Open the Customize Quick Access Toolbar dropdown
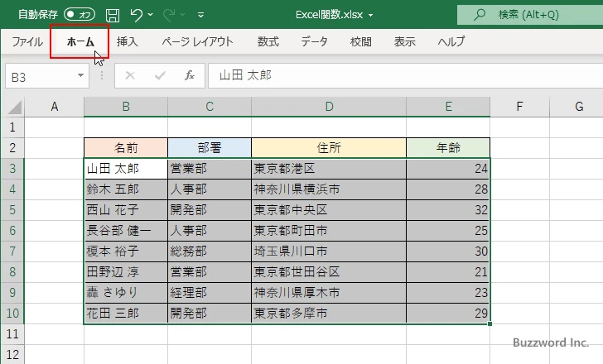Viewport: 603px width, 364px height. point(200,15)
